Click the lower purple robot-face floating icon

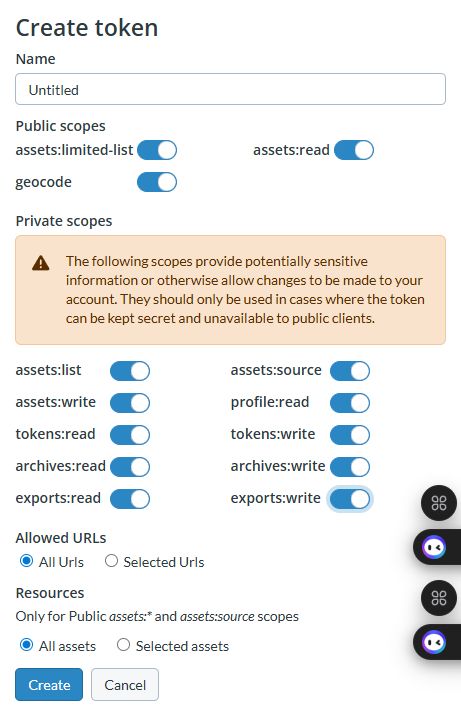point(434,643)
